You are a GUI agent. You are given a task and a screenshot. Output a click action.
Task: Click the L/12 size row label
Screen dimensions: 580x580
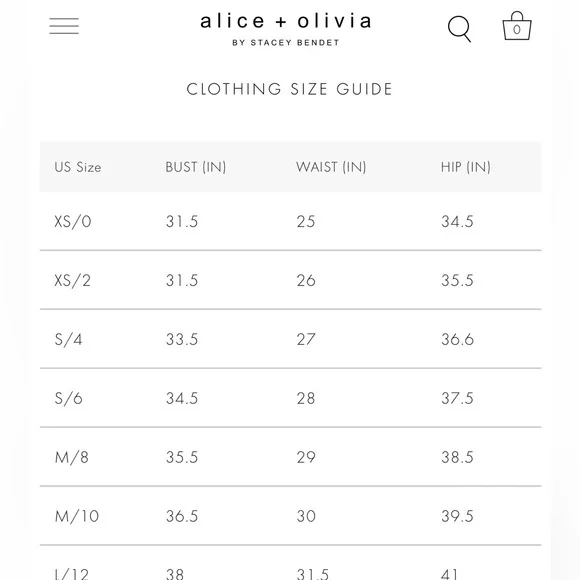click(72, 574)
